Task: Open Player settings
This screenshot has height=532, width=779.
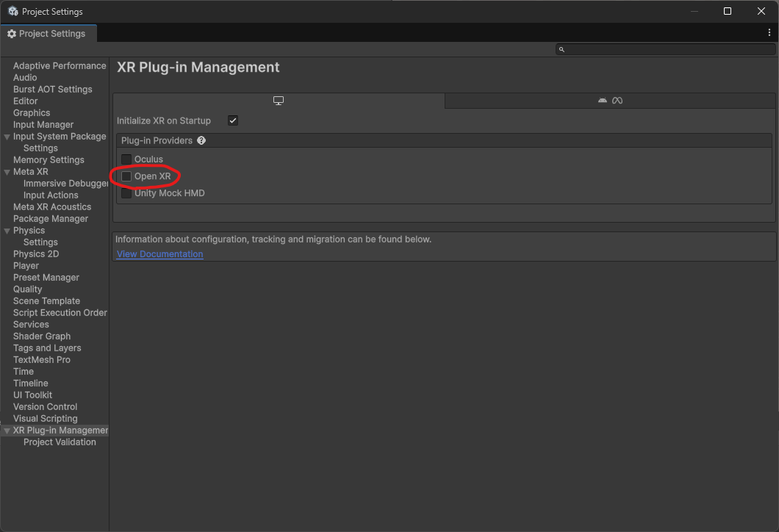Action: (x=26, y=266)
